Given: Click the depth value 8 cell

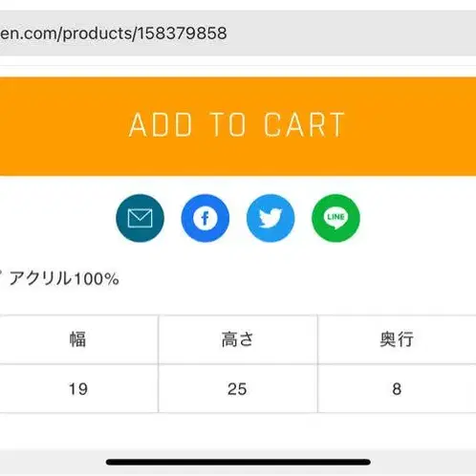Looking at the screenshot, I should (397, 389).
